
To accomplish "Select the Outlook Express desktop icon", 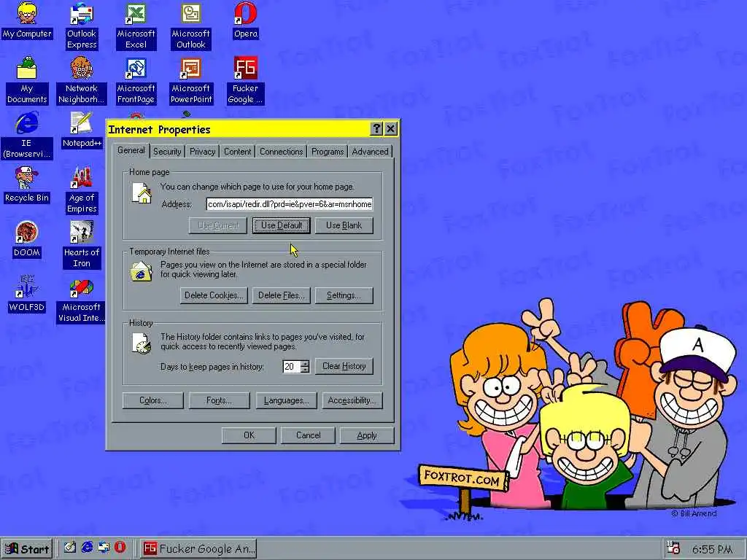I will tap(82, 27).
